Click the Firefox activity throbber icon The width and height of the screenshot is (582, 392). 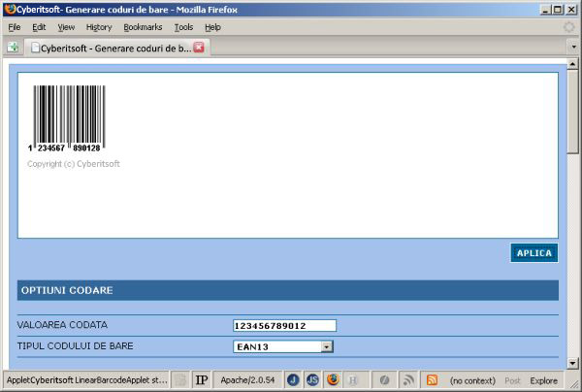(569, 27)
